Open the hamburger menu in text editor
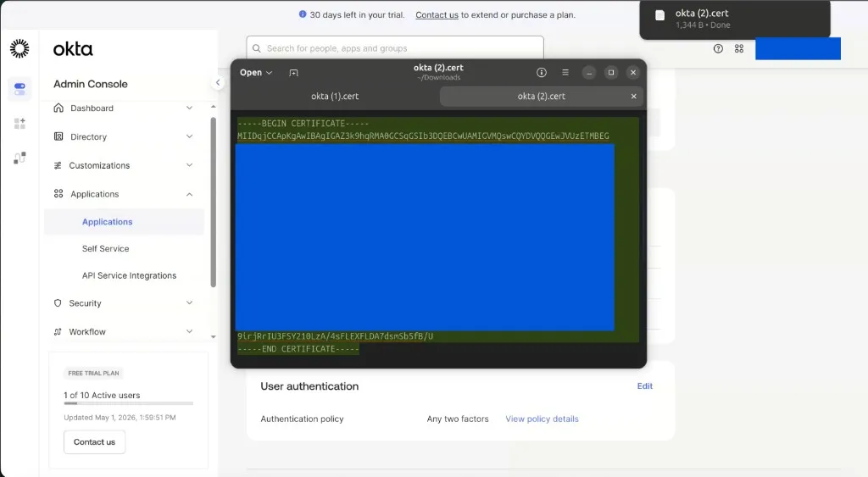 [x=565, y=73]
